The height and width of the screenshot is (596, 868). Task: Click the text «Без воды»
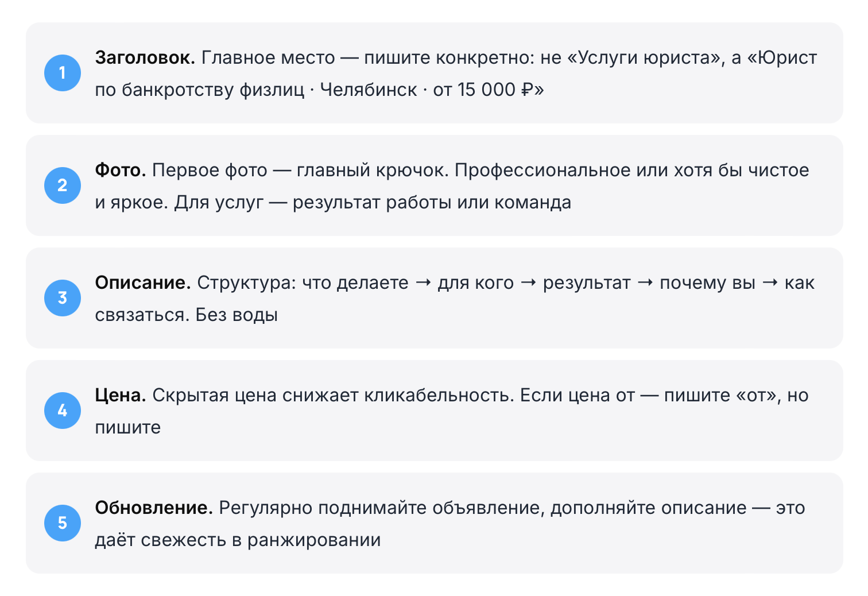point(237,315)
